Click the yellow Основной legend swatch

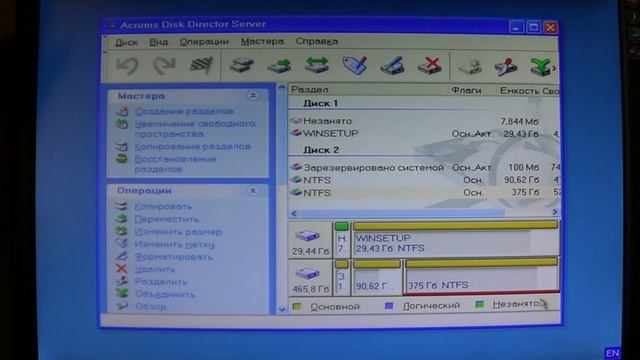click(297, 307)
